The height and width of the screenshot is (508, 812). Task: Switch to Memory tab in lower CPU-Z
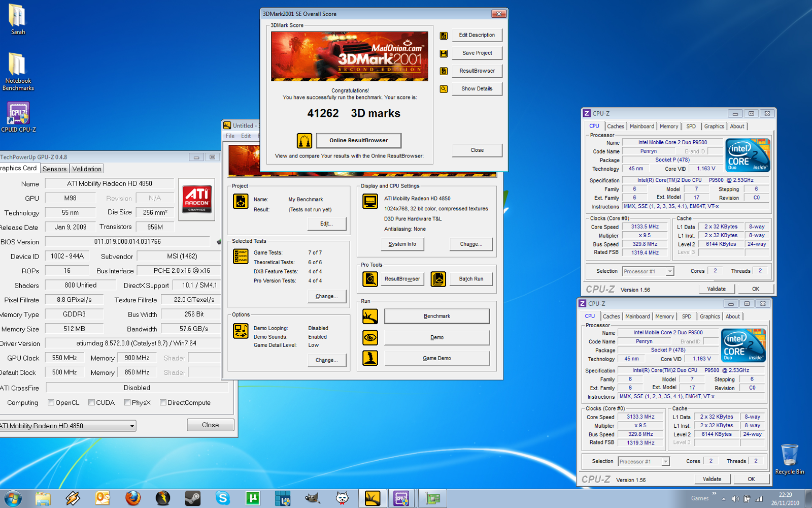[x=664, y=316]
